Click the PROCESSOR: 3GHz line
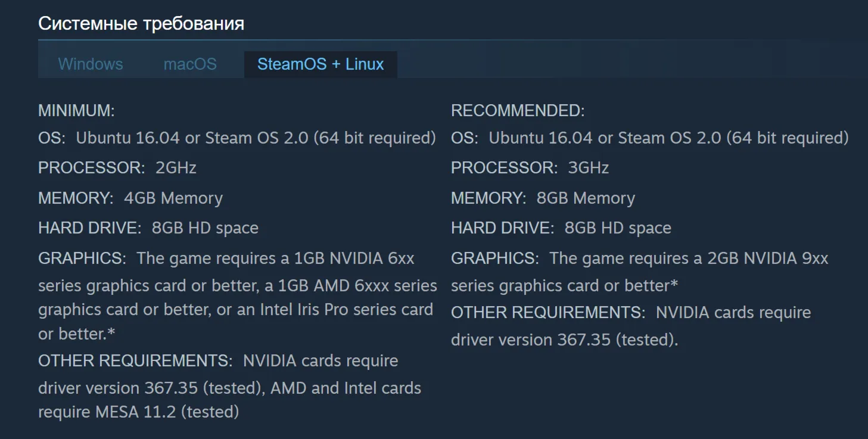 (x=530, y=168)
